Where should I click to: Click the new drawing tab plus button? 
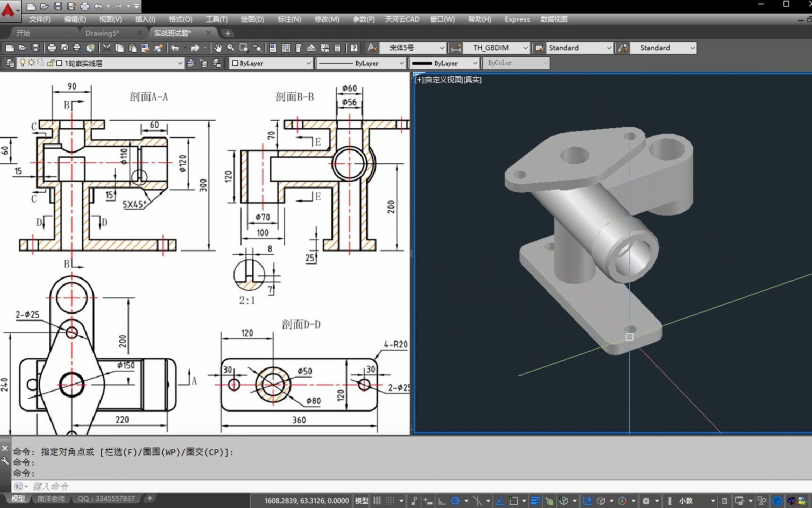pyautogui.click(x=228, y=33)
